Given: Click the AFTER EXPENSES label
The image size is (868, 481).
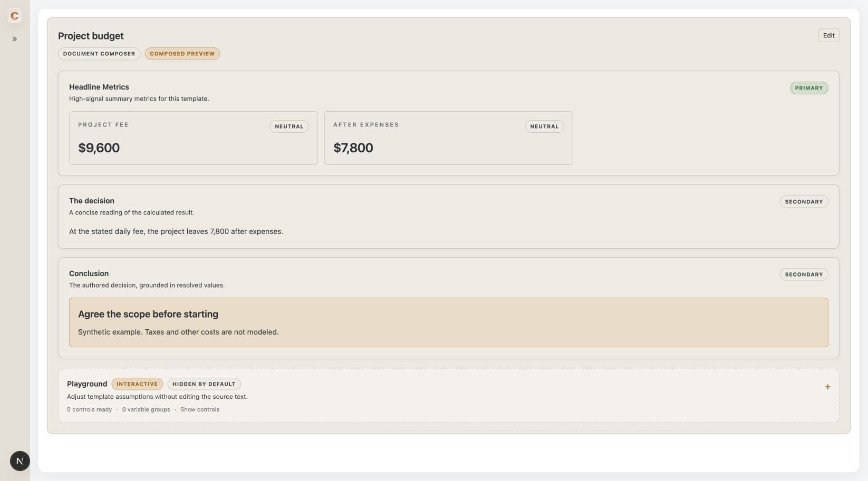Looking at the screenshot, I should pos(366,125).
